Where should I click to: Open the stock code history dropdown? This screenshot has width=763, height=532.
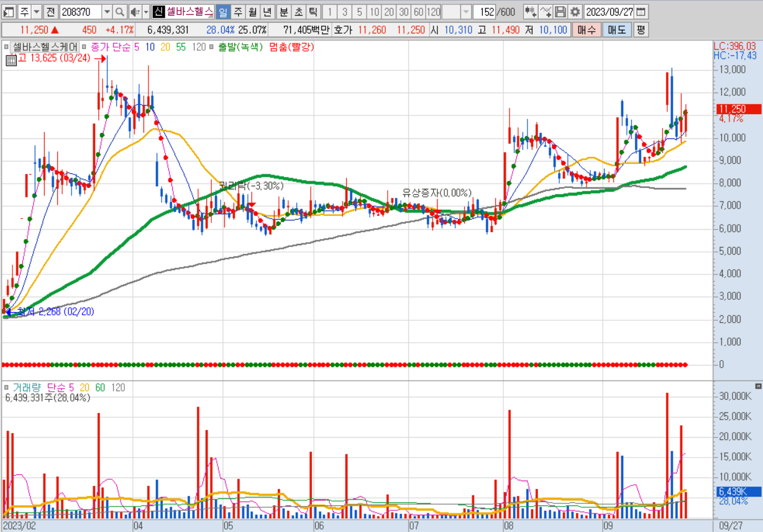106,12
